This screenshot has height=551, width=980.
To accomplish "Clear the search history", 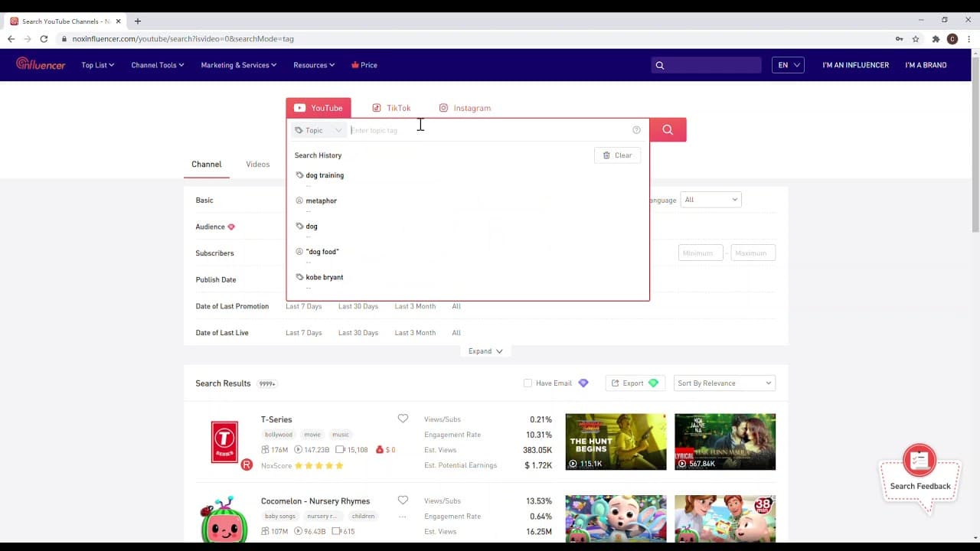I will click(617, 155).
